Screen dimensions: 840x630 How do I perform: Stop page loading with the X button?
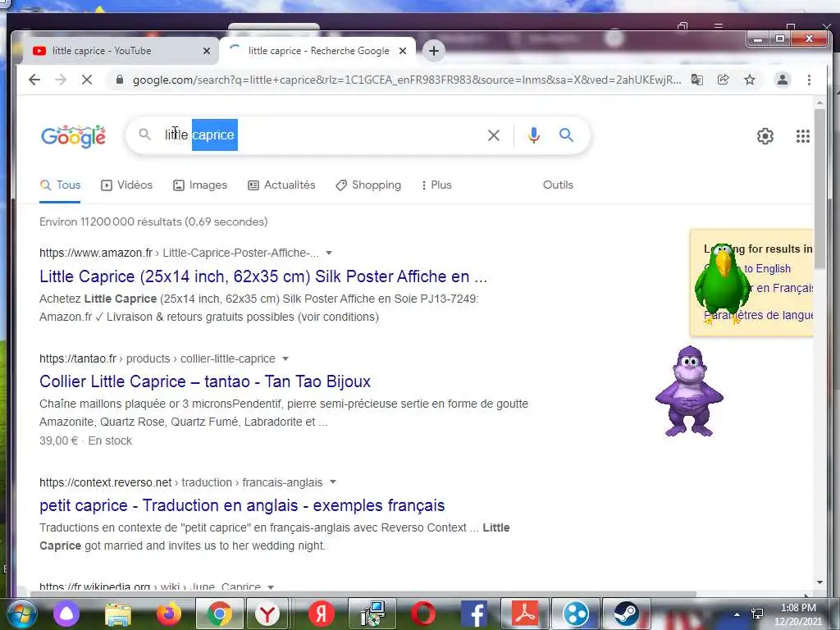(x=87, y=80)
